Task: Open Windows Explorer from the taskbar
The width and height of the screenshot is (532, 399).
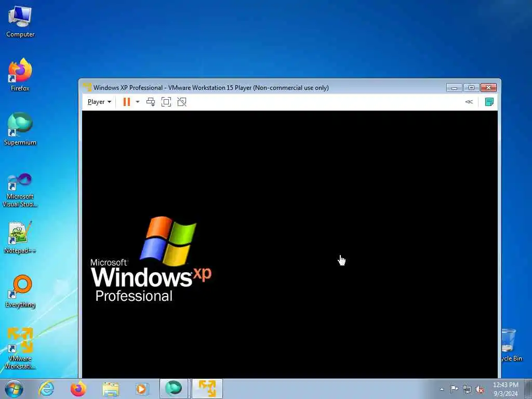Action: tap(111, 389)
